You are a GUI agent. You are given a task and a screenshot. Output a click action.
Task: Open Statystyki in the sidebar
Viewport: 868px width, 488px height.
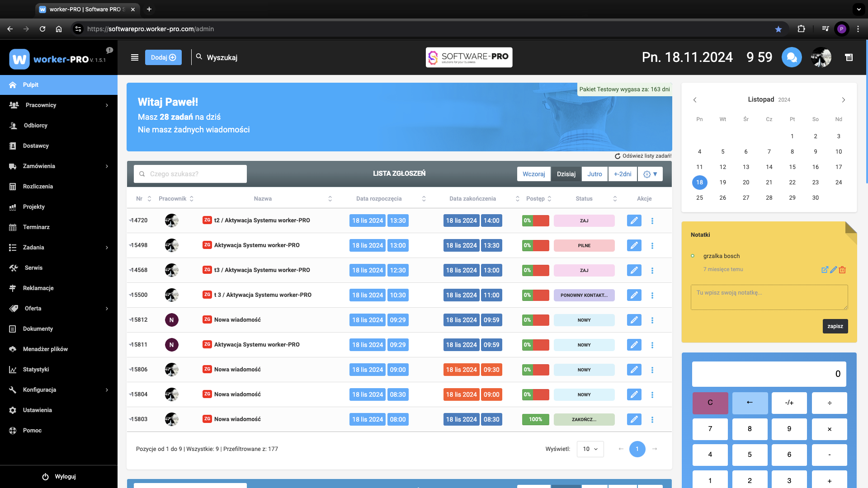click(36, 370)
